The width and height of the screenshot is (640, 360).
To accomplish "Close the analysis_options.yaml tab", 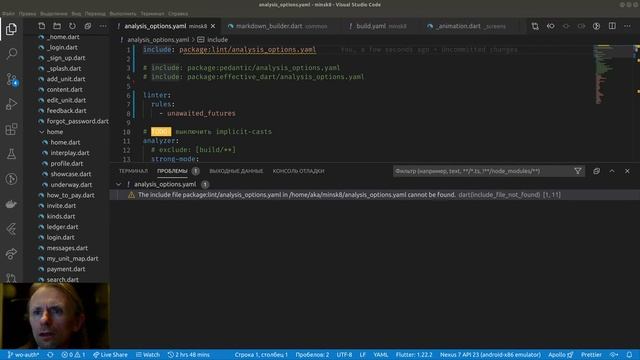I will 213,26.
